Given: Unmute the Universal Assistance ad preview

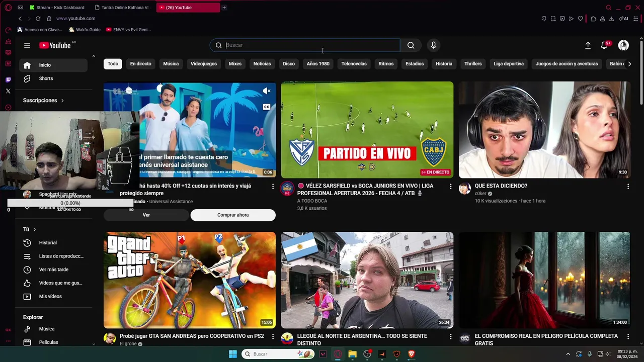Looking at the screenshot, I should click(267, 91).
